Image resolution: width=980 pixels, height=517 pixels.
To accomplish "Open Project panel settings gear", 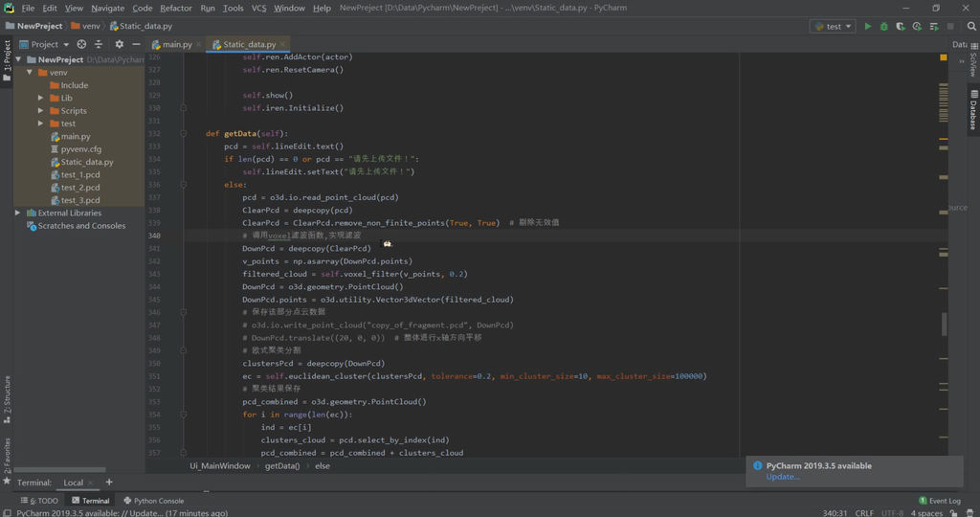I will pyautogui.click(x=119, y=44).
